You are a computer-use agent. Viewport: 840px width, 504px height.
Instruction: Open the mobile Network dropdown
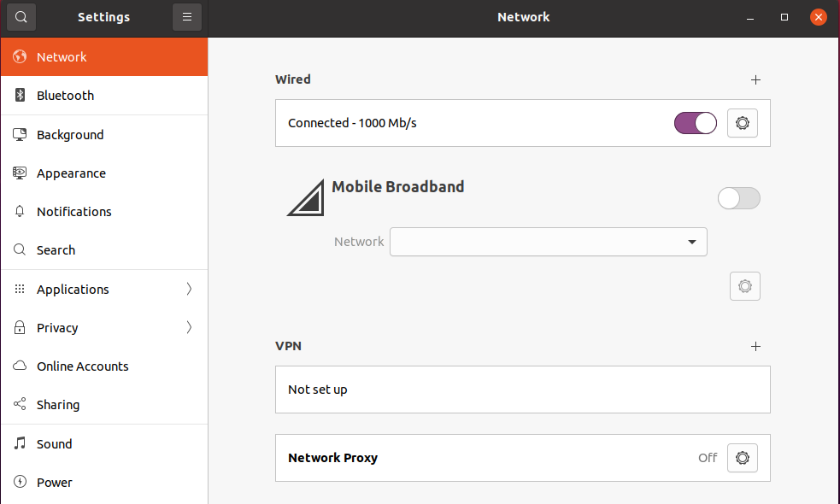click(x=549, y=242)
